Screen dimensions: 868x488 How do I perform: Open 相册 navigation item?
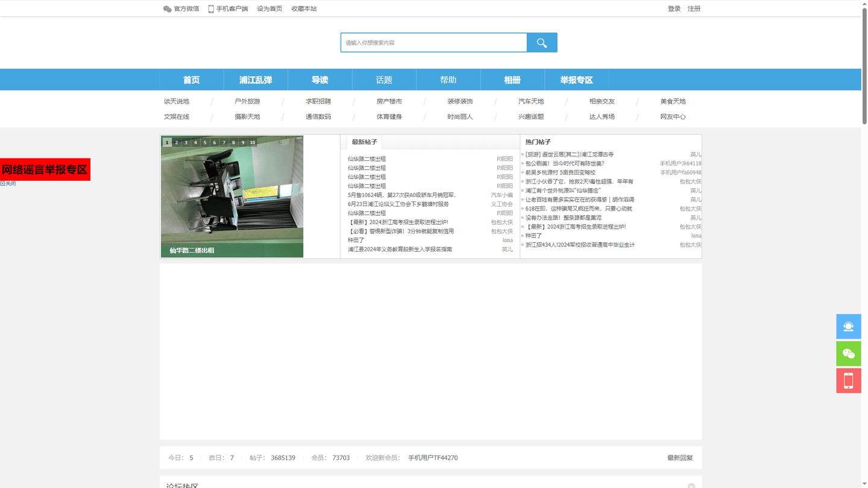512,80
